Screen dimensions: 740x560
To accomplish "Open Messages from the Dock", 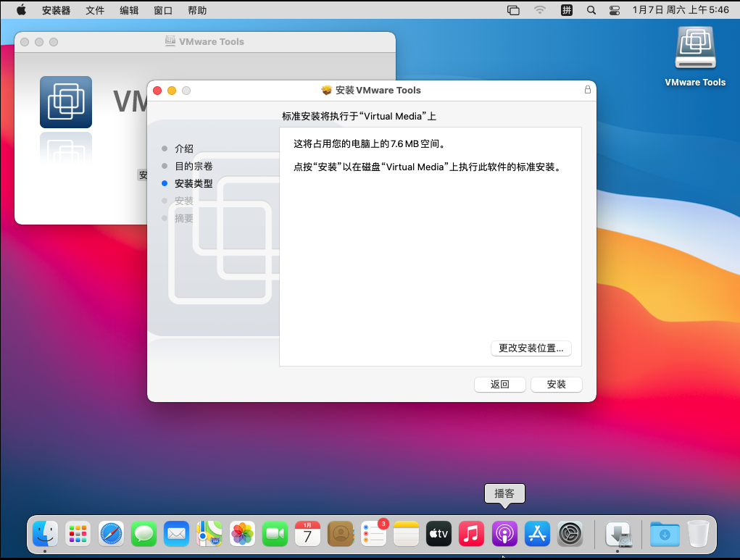I will point(144,534).
